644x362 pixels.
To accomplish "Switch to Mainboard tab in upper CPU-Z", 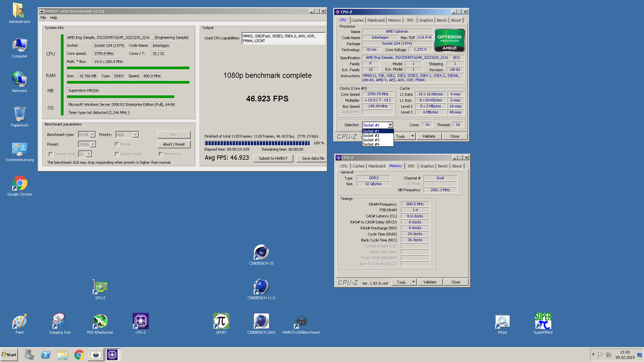I will tap(376, 20).
